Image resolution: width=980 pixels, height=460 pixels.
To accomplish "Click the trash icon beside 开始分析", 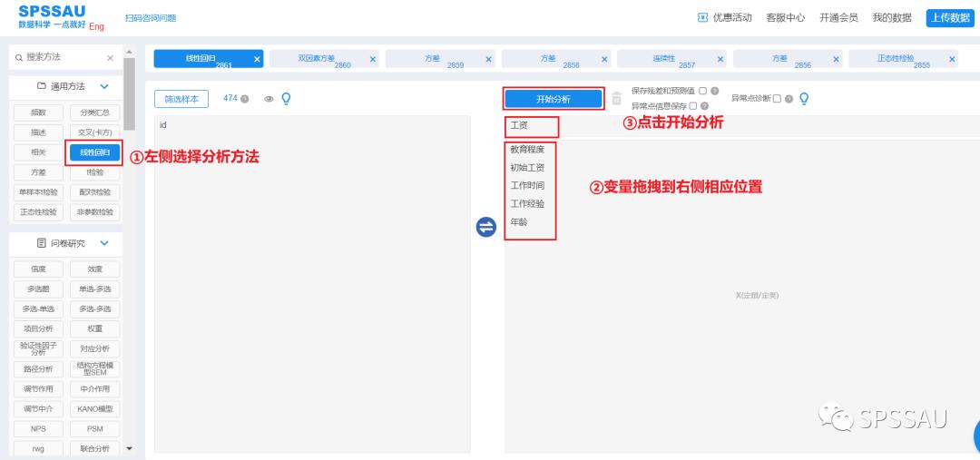I will click(x=617, y=98).
